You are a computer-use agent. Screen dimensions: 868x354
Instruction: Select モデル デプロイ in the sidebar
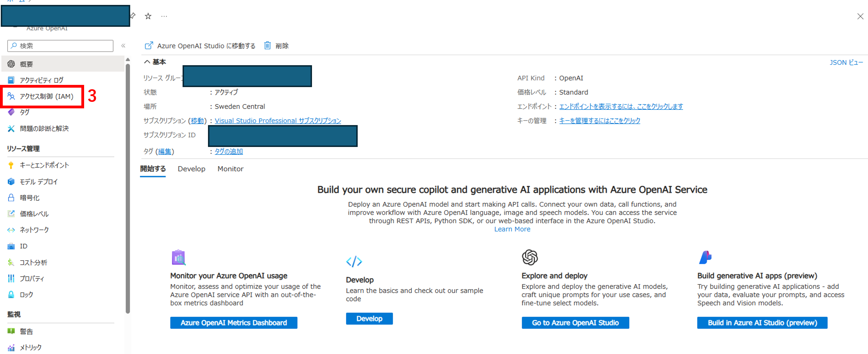click(38, 181)
